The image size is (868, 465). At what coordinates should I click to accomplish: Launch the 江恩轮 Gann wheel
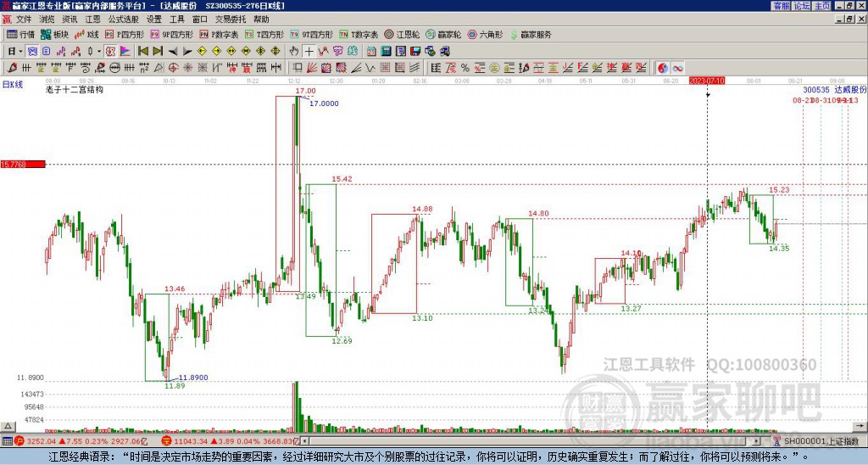coord(402,34)
